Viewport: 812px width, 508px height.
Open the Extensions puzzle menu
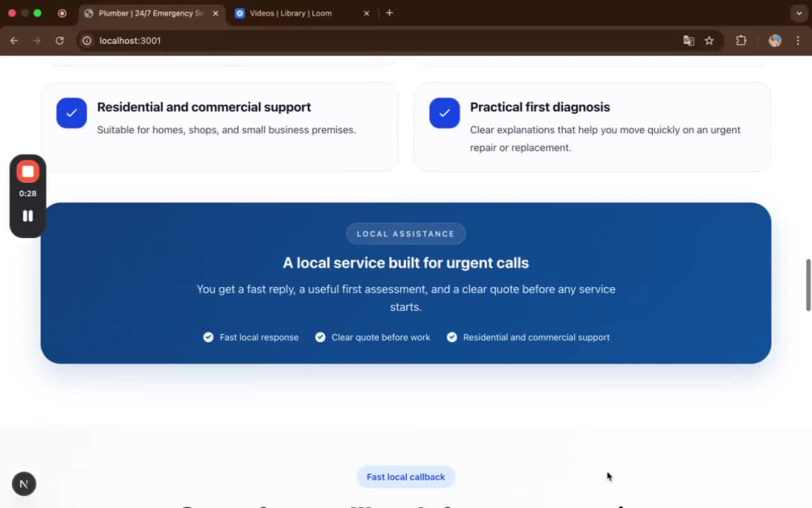(741, 41)
